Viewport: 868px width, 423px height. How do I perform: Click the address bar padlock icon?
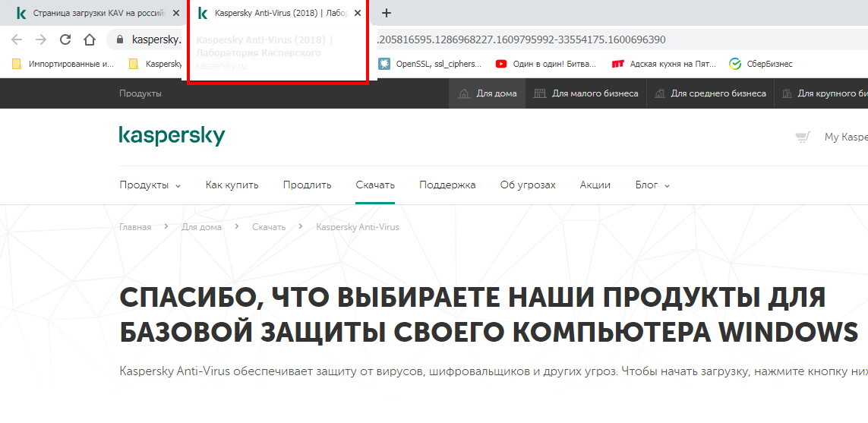click(118, 39)
